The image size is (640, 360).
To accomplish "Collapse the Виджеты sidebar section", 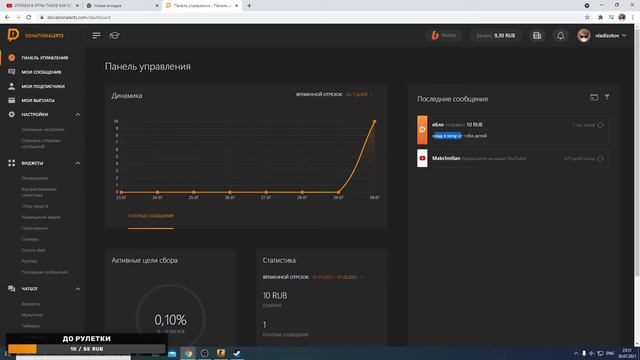I will [78, 163].
